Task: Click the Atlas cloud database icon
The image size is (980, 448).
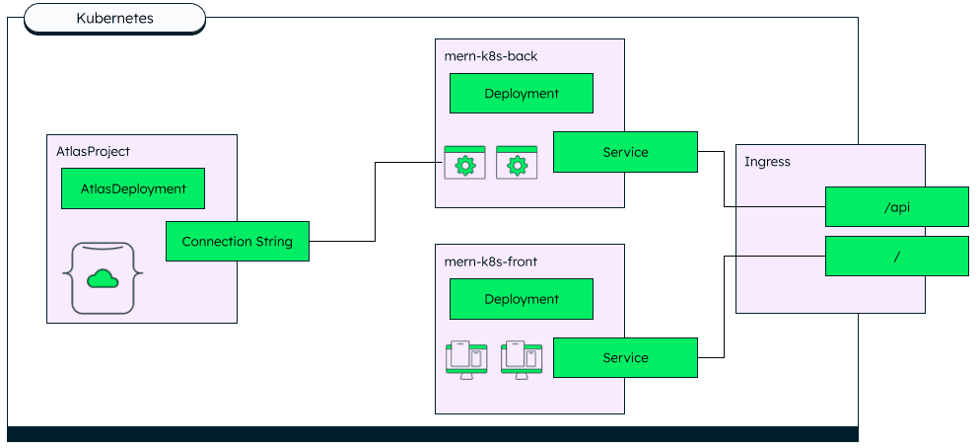Action: (103, 277)
